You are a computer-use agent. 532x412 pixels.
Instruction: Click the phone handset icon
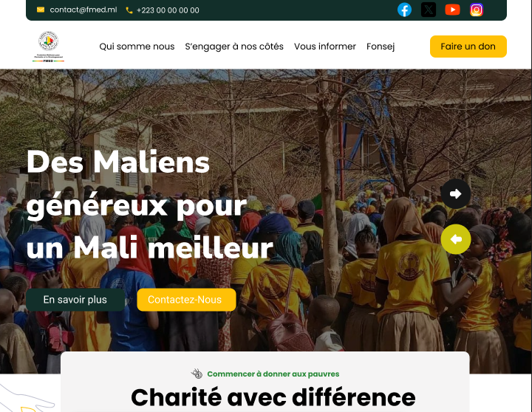pos(129,10)
